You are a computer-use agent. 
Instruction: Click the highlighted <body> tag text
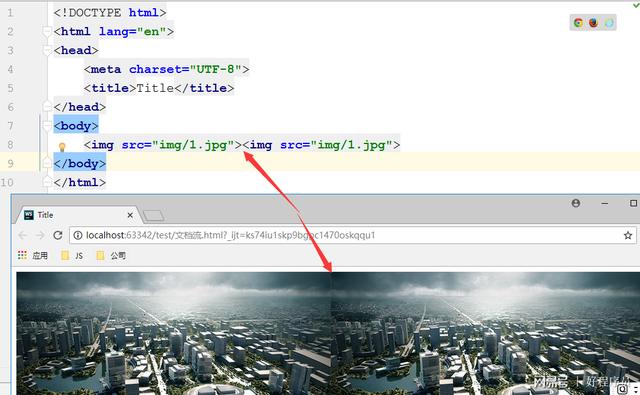(x=76, y=126)
